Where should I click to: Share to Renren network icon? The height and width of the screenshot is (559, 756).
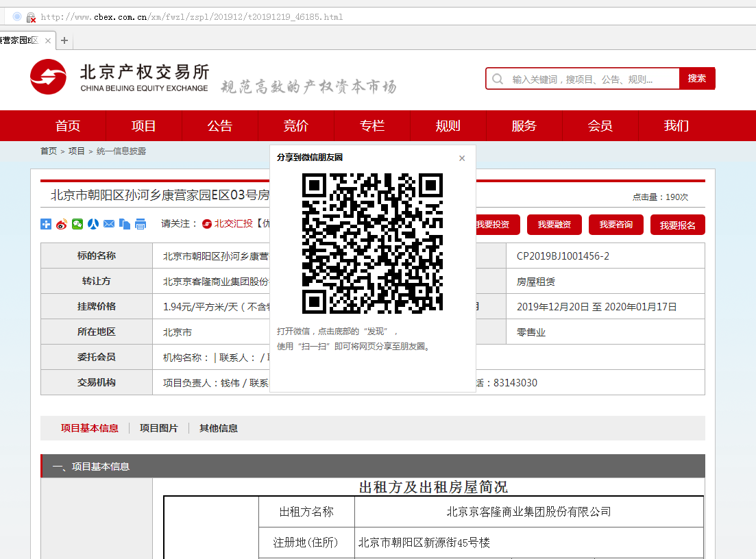coord(93,224)
